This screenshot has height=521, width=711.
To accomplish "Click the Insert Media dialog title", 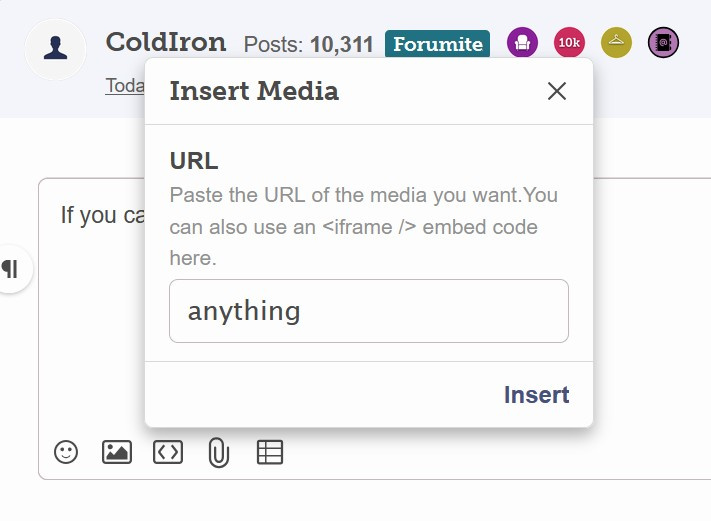I will [x=254, y=91].
